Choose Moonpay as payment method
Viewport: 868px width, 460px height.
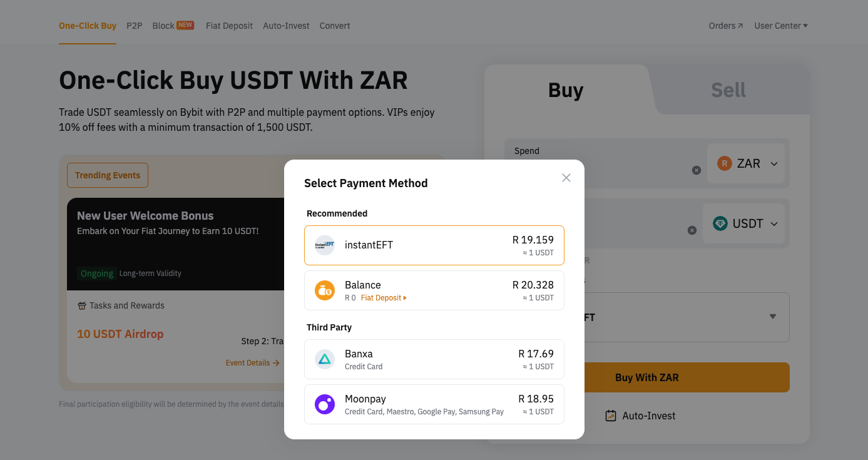pos(434,404)
